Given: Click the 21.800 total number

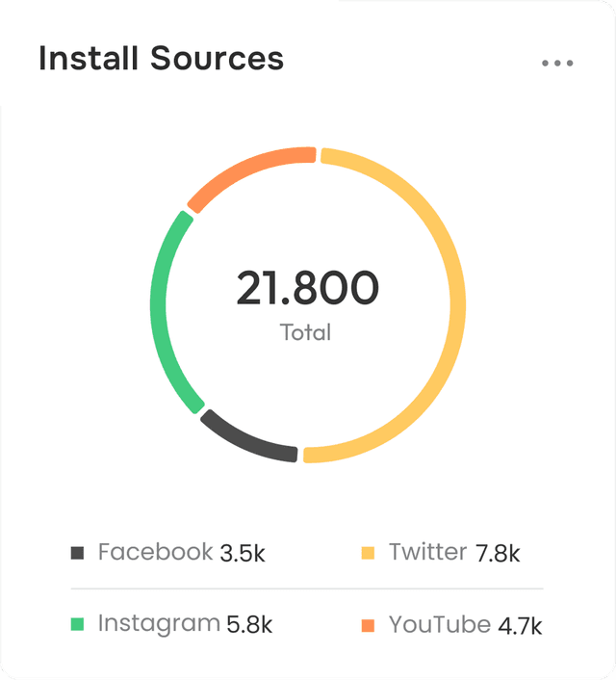Looking at the screenshot, I should point(307,288).
